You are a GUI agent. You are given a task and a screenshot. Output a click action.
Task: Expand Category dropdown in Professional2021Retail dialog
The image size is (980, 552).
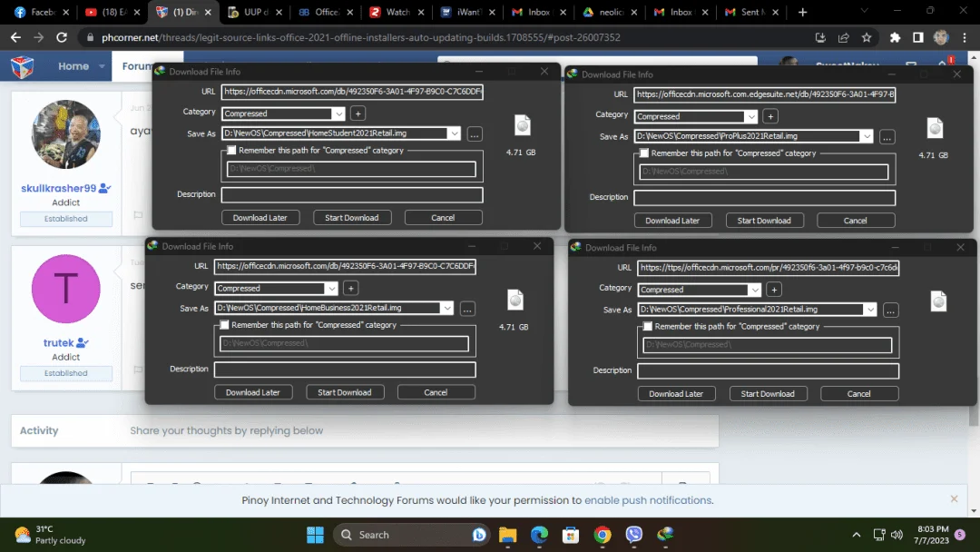point(754,290)
